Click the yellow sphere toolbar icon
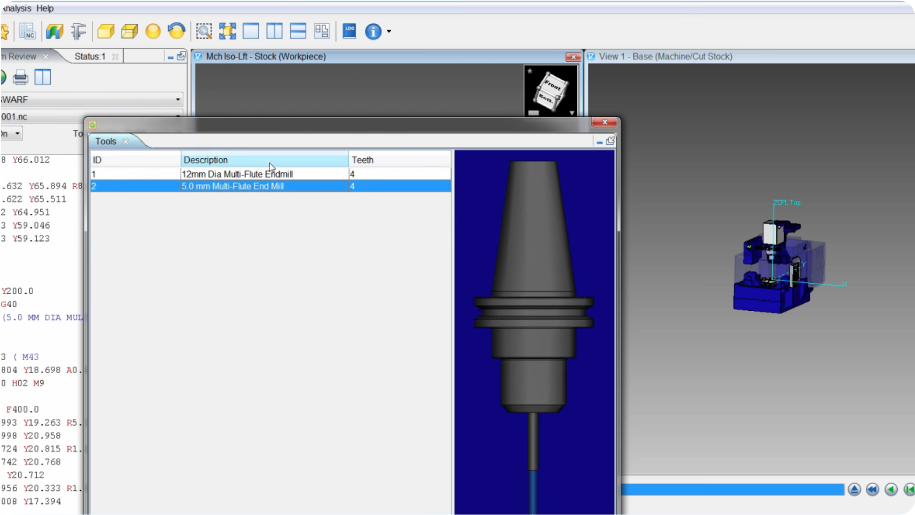This screenshot has width=915, height=515. (x=153, y=31)
